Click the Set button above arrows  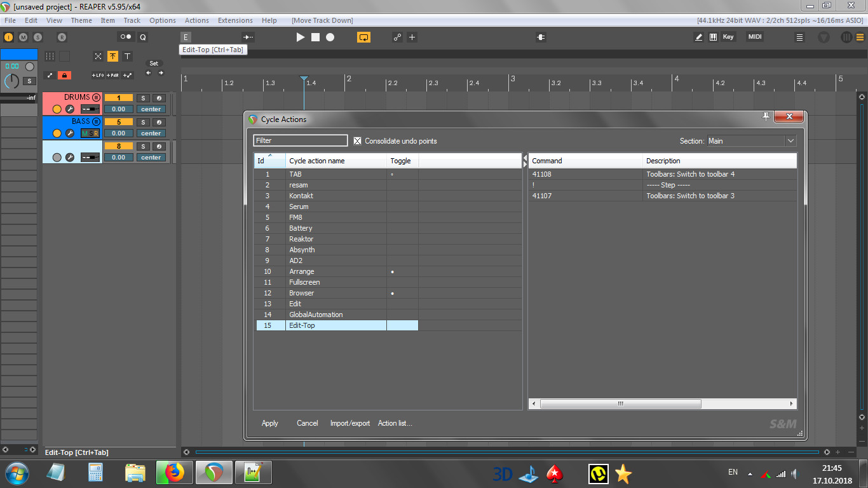[x=154, y=64]
